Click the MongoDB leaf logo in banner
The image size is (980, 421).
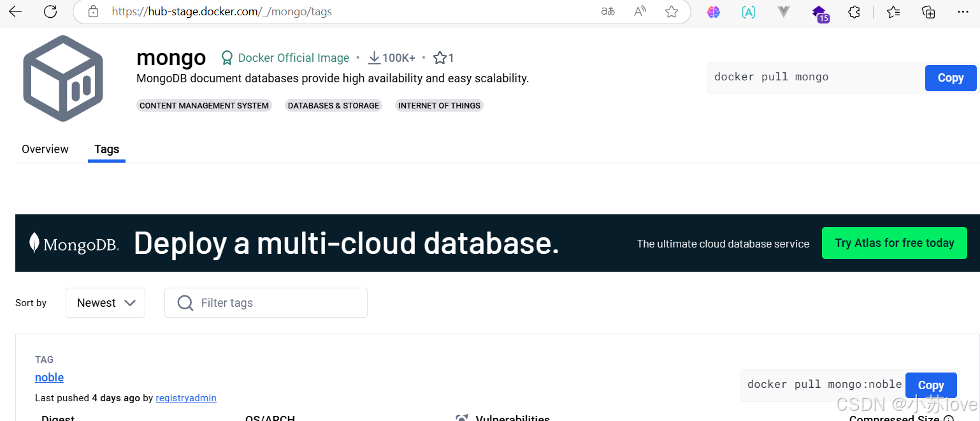tap(35, 243)
